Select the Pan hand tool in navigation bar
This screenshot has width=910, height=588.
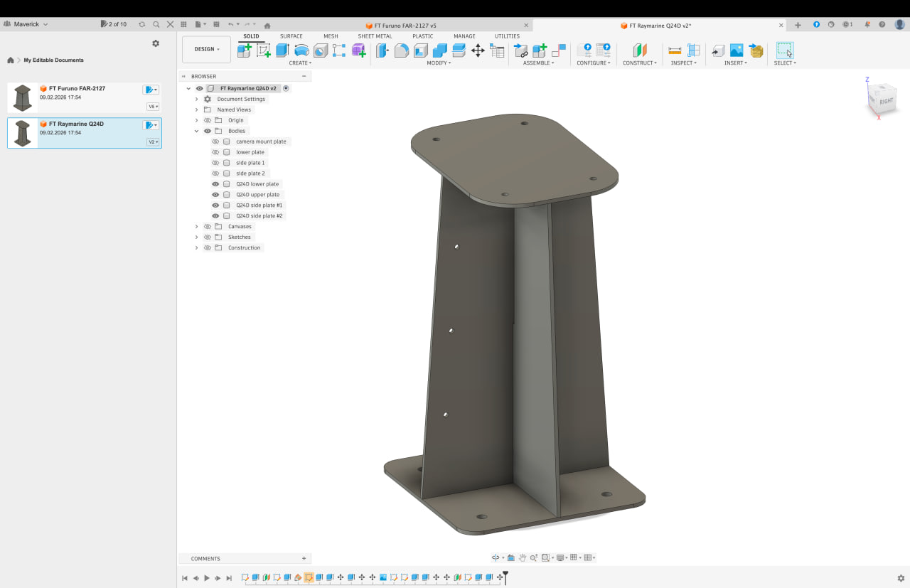(x=523, y=557)
